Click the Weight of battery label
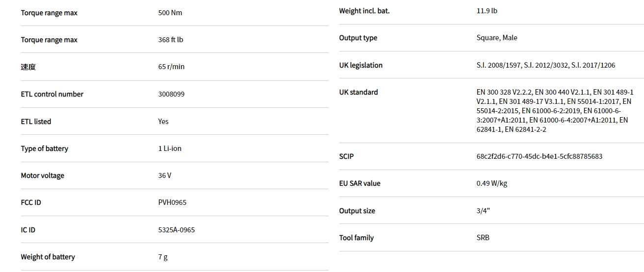The image size is (644, 272). 48,257
